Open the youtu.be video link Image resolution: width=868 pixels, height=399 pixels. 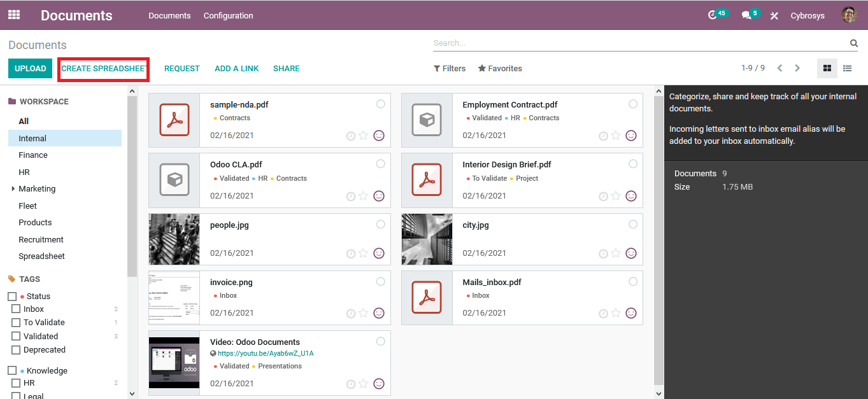pos(266,353)
